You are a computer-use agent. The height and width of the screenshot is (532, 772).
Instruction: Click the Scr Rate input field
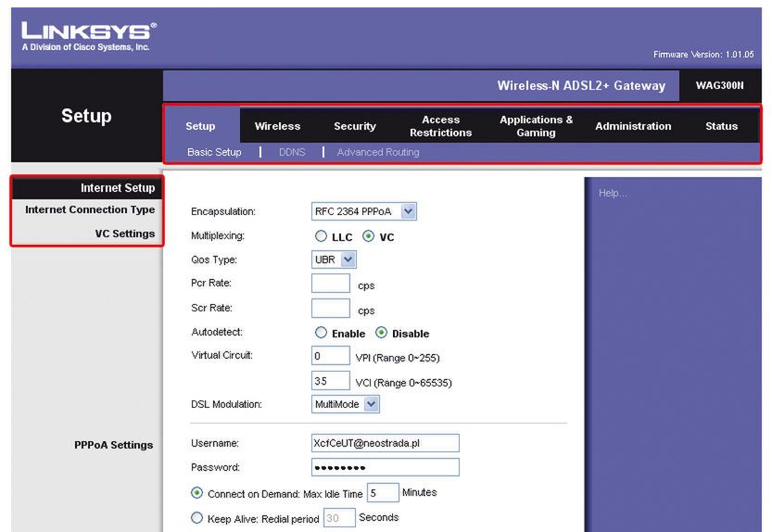pos(331,309)
